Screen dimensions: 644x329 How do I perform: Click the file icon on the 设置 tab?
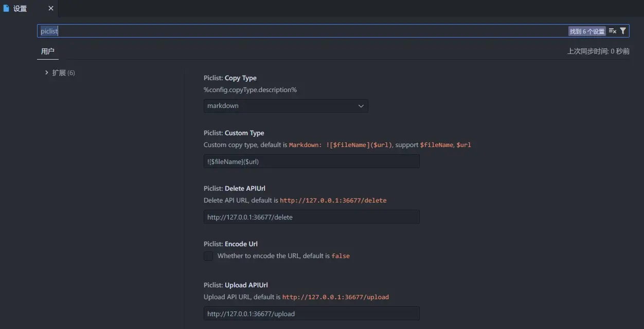5,8
